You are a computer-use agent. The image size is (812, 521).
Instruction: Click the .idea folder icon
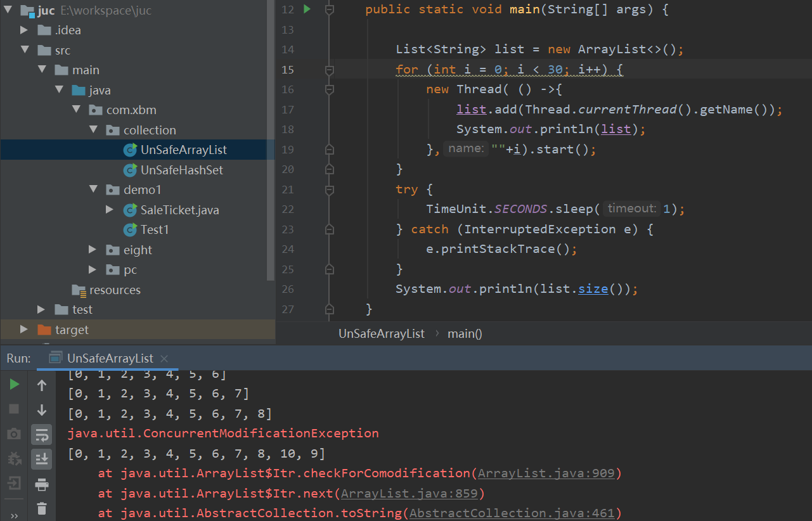[44, 30]
